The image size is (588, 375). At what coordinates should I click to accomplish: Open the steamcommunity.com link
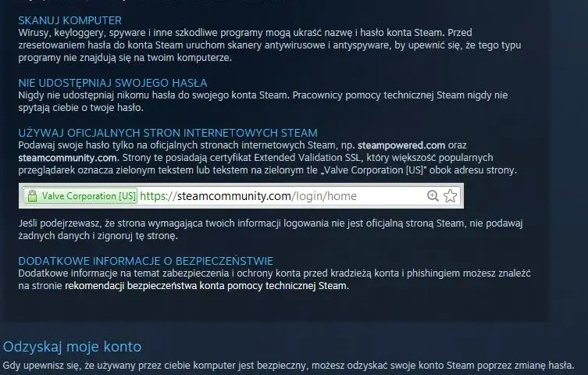[67, 158]
